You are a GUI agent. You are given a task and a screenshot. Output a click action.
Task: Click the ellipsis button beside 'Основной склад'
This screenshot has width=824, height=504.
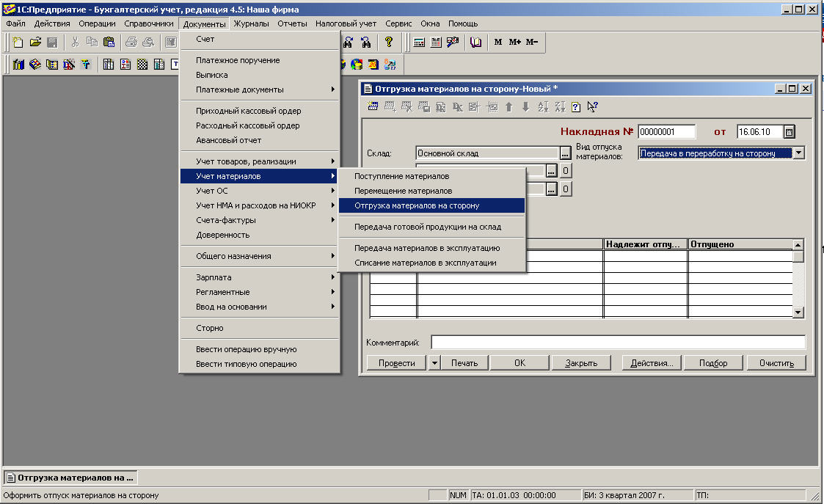click(x=565, y=153)
